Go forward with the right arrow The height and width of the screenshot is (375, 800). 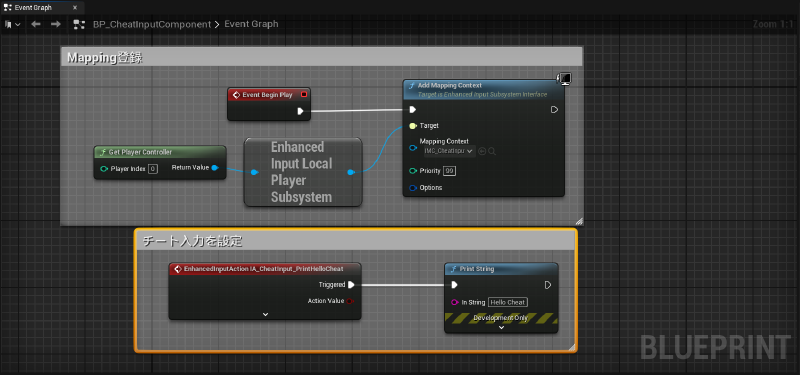click(x=56, y=24)
